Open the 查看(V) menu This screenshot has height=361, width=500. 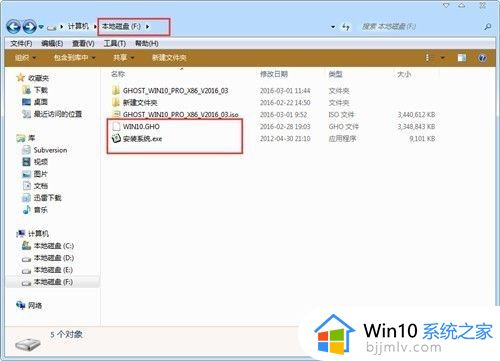(x=83, y=43)
